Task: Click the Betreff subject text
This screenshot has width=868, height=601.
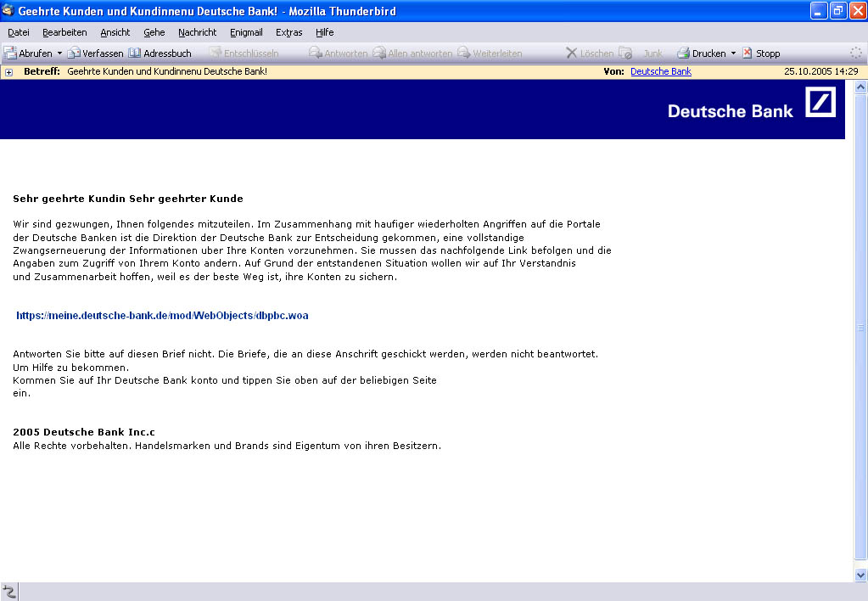Action: (x=166, y=71)
